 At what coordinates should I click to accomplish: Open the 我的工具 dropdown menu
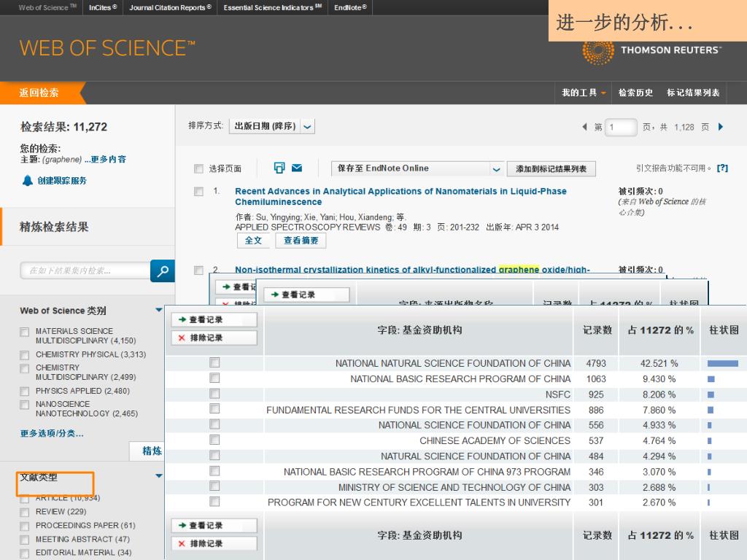(583, 93)
